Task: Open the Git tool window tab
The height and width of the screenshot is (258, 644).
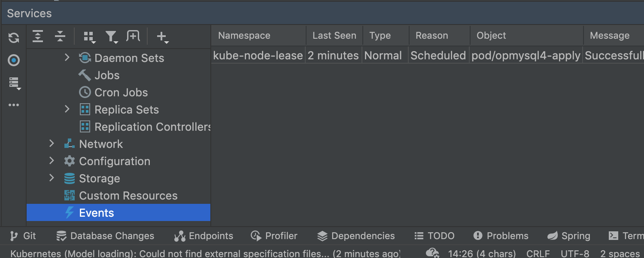Action: (x=24, y=236)
